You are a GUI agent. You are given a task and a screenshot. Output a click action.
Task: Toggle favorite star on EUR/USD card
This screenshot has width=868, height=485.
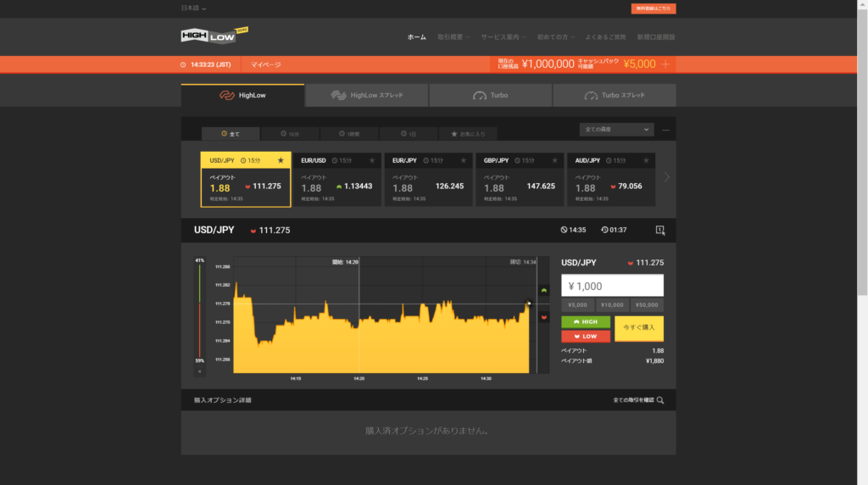[x=372, y=160]
